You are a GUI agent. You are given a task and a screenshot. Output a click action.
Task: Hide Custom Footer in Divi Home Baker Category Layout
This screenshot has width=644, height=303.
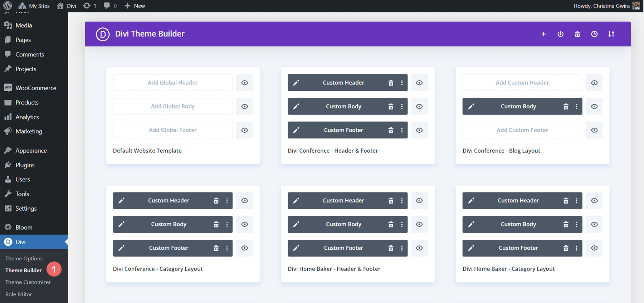594,248
